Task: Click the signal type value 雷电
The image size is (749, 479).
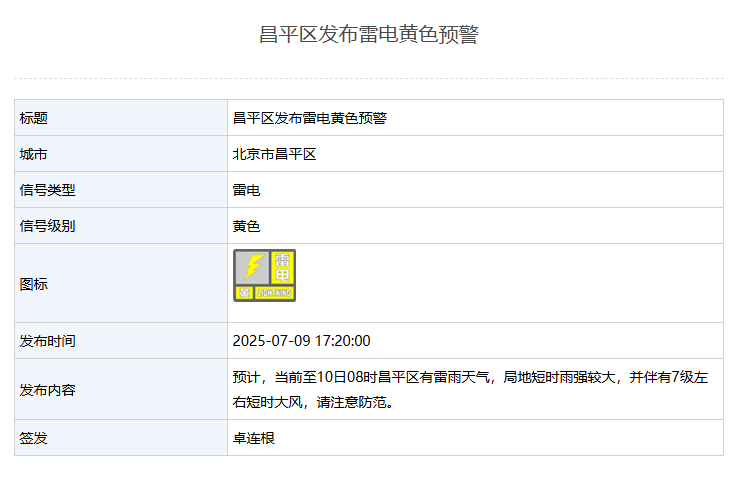Action: (x=246, y=190)
